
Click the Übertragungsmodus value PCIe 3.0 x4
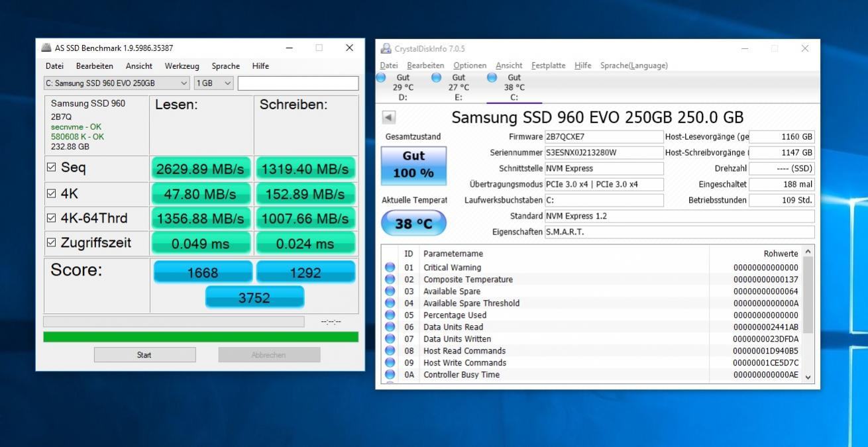[x=604, y=184]
